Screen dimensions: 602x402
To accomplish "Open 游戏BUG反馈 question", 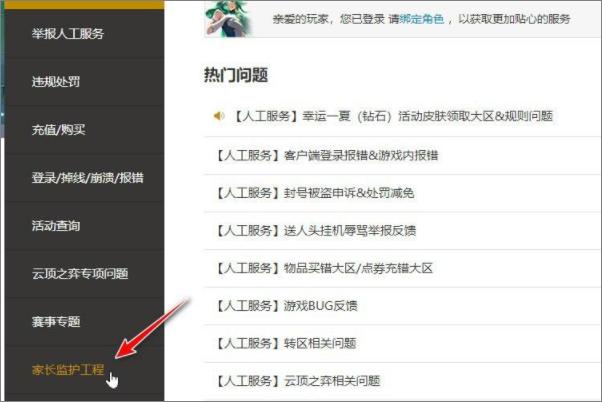I will coord(286,306).
